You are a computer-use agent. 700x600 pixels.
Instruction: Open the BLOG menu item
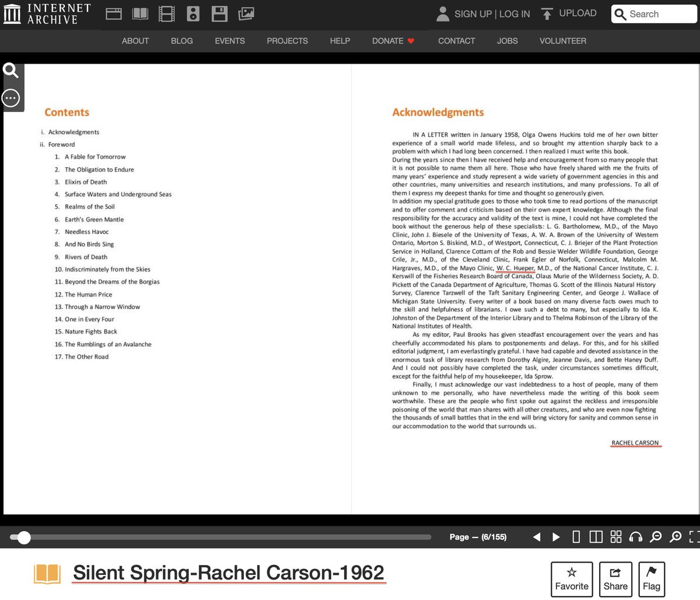click(182, 41)
